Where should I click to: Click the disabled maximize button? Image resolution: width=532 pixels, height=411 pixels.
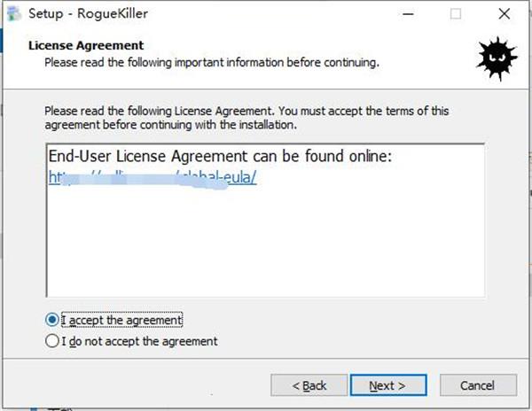coord(456,14)
